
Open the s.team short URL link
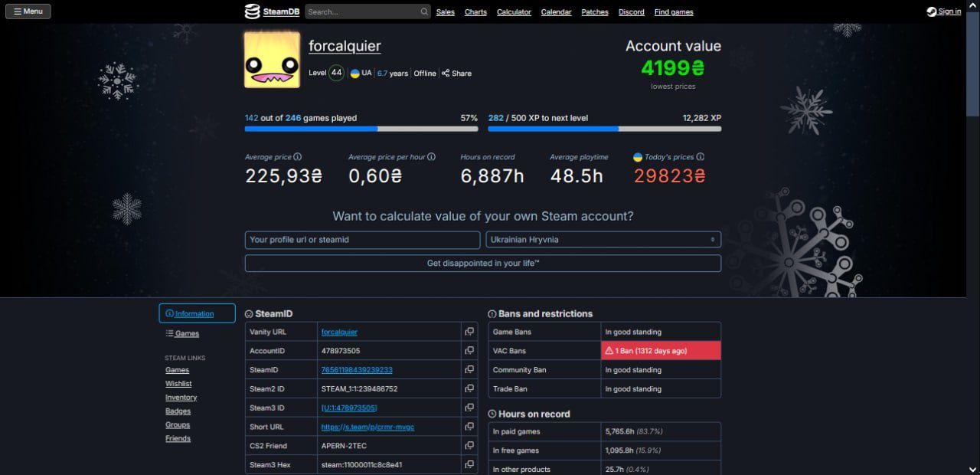[x=367, y=427]
